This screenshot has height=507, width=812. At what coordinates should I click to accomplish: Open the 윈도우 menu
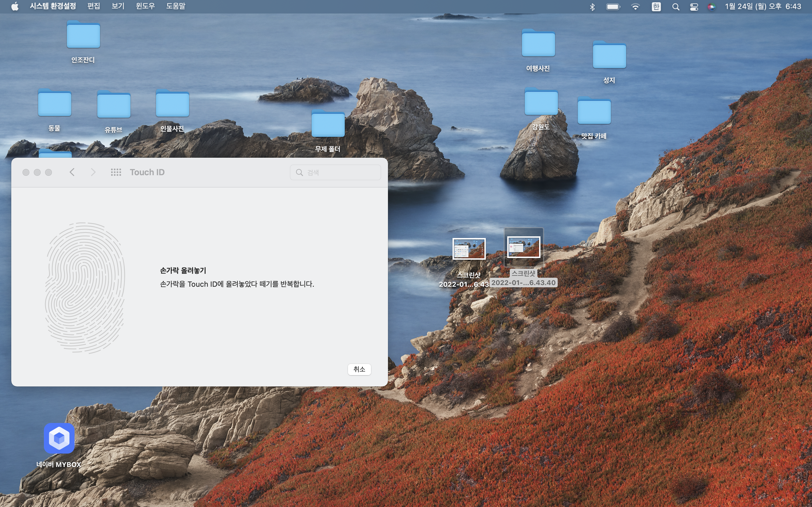point(145,6)
